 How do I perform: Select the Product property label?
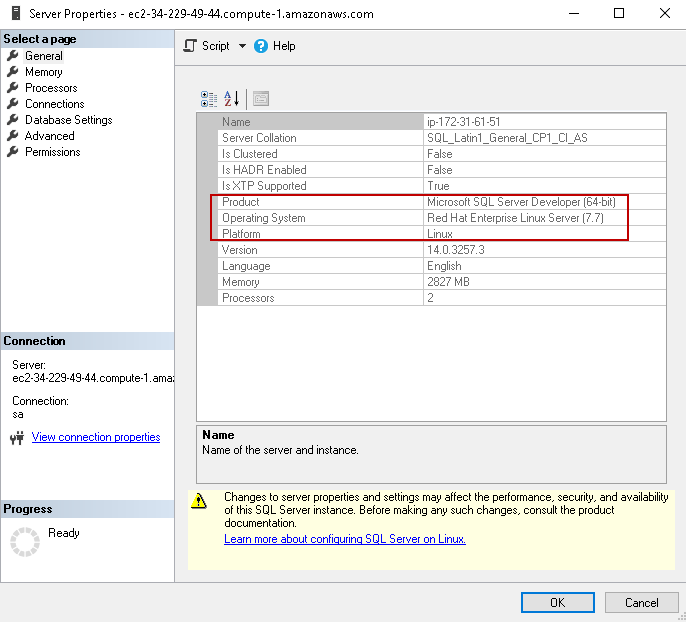tap(240, 202)
